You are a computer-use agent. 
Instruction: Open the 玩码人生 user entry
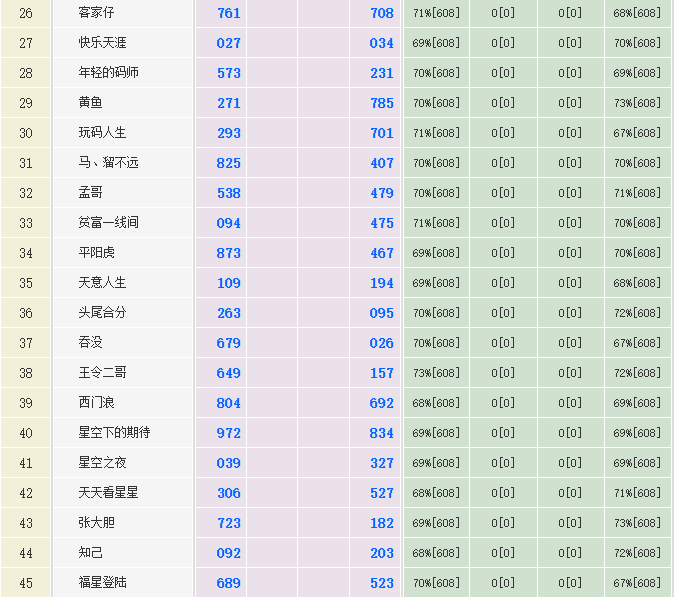102,133
